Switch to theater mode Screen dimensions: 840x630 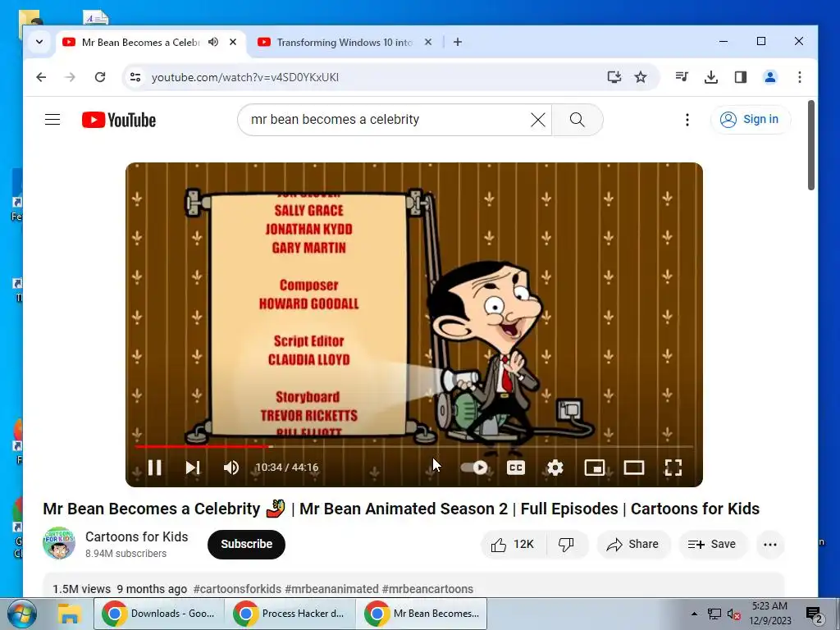click(x=634, y=468)
